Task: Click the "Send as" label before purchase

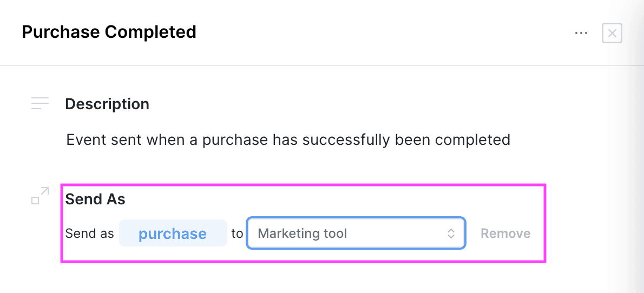Action: coord(90,234)
